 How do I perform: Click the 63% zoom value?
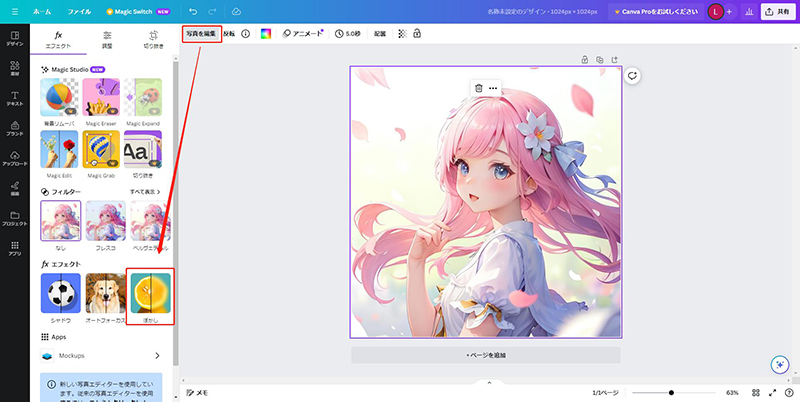coord(732,393)
